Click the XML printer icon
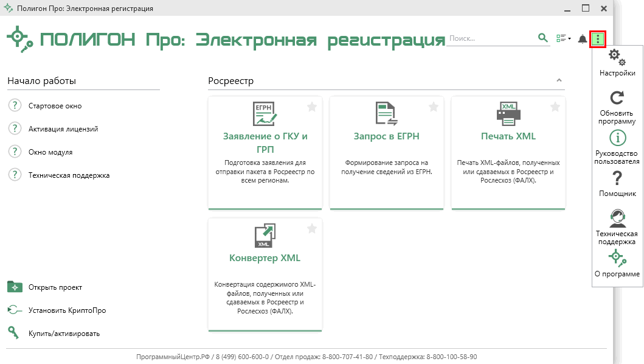The width and height of the screenshot is (644, 364). point(508,114)
